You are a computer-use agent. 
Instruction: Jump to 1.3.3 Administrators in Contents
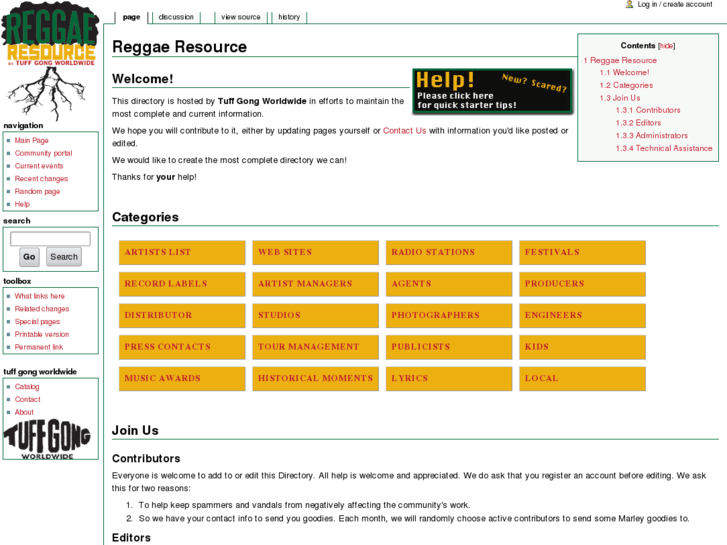point(651,135)
